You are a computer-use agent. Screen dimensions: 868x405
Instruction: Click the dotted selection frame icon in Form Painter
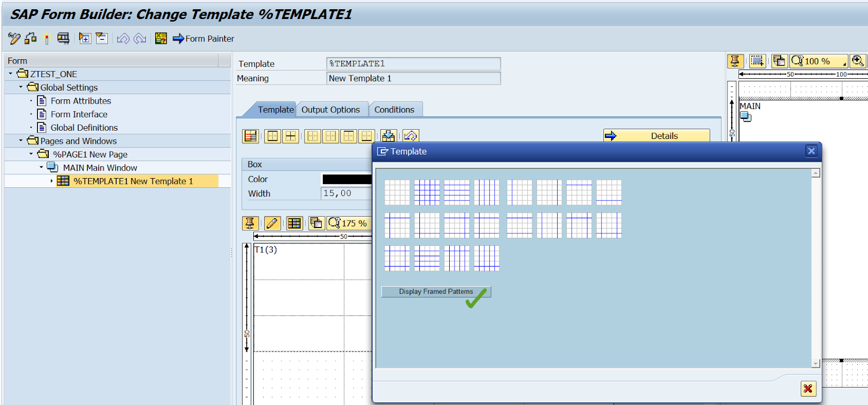(x=757, y=61)
